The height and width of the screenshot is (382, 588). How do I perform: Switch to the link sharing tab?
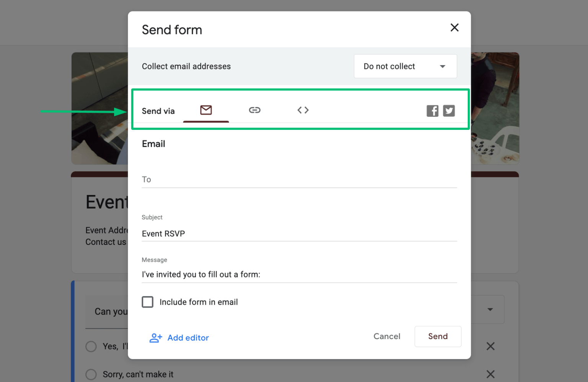click(x=255, y=110)
